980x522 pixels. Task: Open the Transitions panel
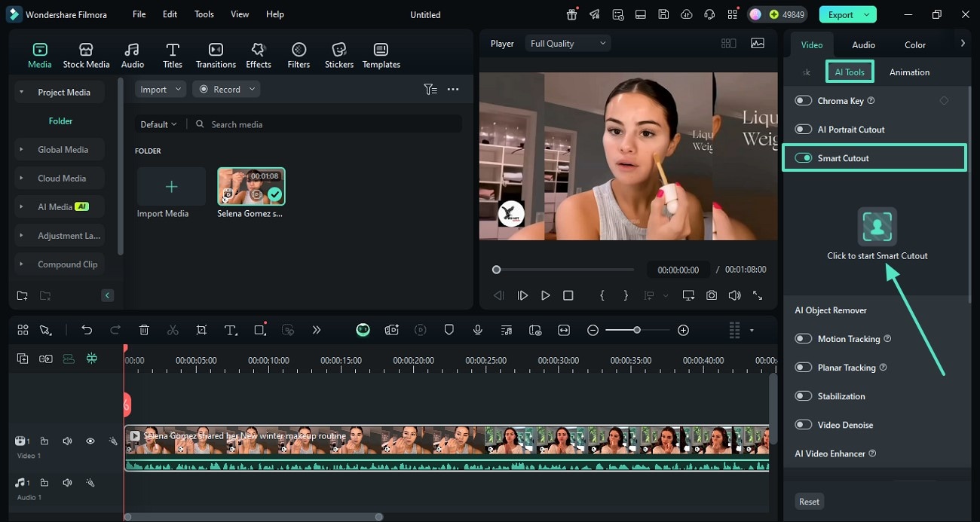(216, 56)
